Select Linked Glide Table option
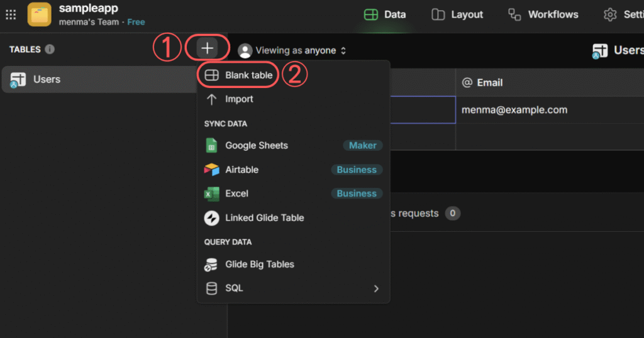The height and width of the screenshot is (338, 644). coord(293,218)
